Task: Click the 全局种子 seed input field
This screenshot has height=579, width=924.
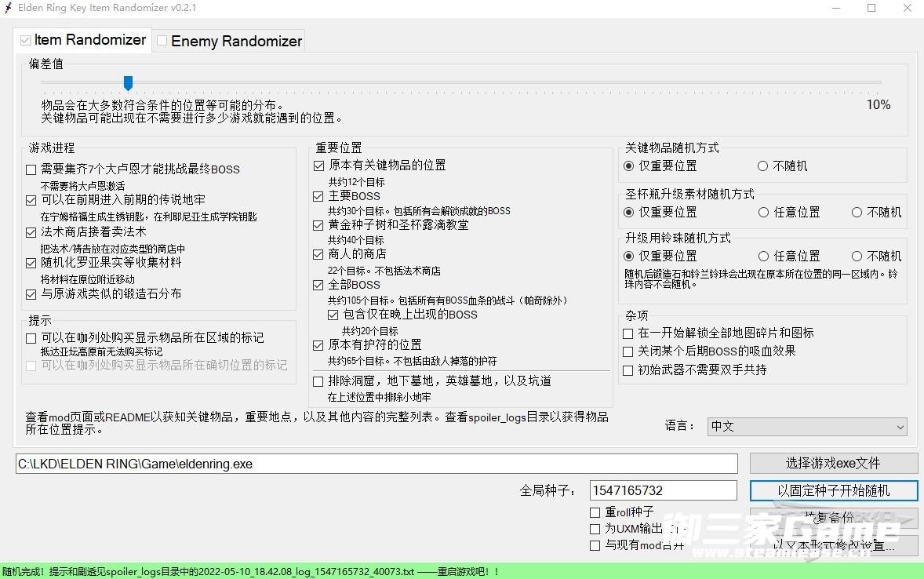Action: click(x=663, y=491)
